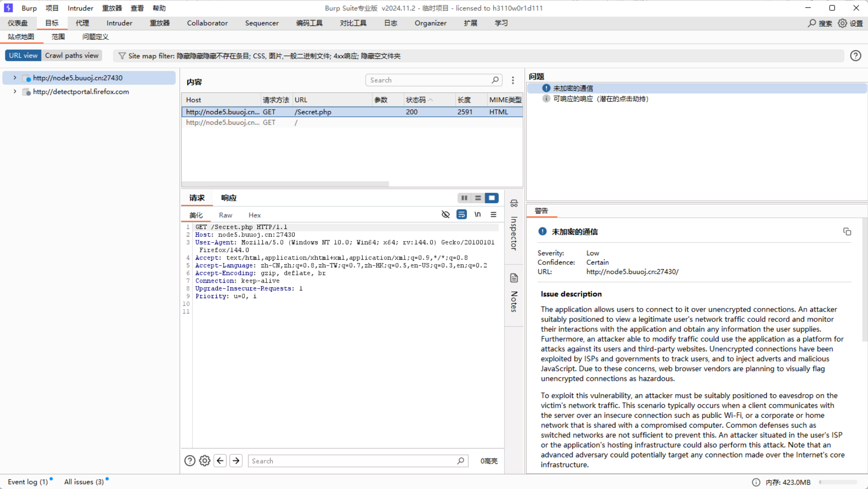The image size is (868, 489).
Task: Toggle show newline characters \n button
Action: coord(478,215)
